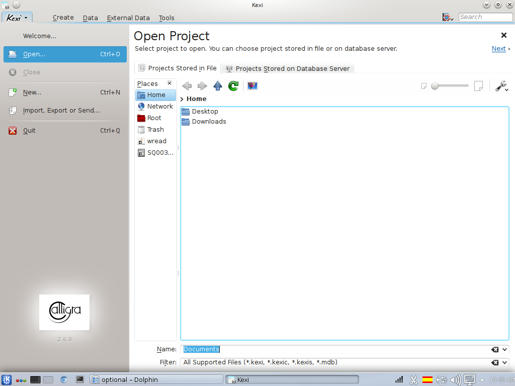
Task: Click the red Quit icon
Action: 13,131
